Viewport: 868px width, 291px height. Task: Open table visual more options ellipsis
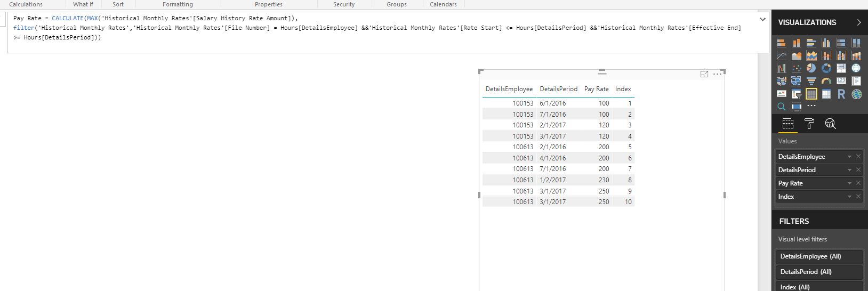click(717, 74)
